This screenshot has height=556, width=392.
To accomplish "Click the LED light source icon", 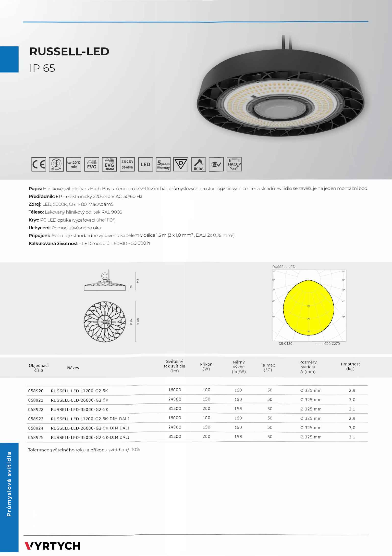I will click(x=146, y=164).
